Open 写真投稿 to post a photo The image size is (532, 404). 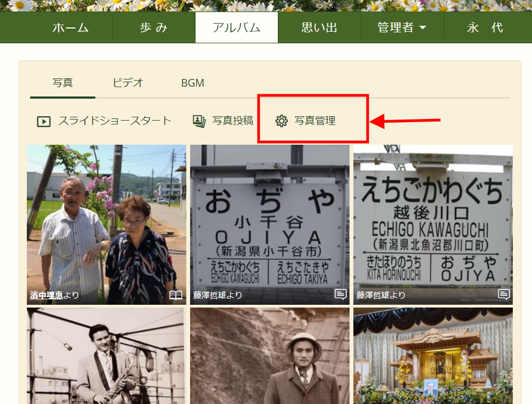(x=232, y=120)
